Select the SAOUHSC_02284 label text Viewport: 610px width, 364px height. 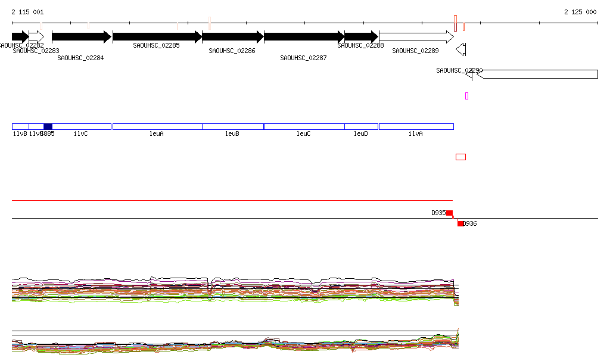[x=80, y=58]
